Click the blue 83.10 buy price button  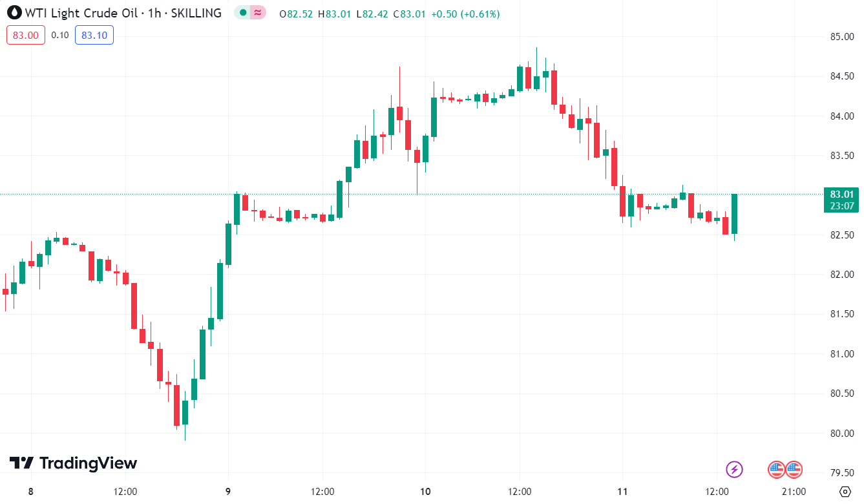(x=94, y=35)
